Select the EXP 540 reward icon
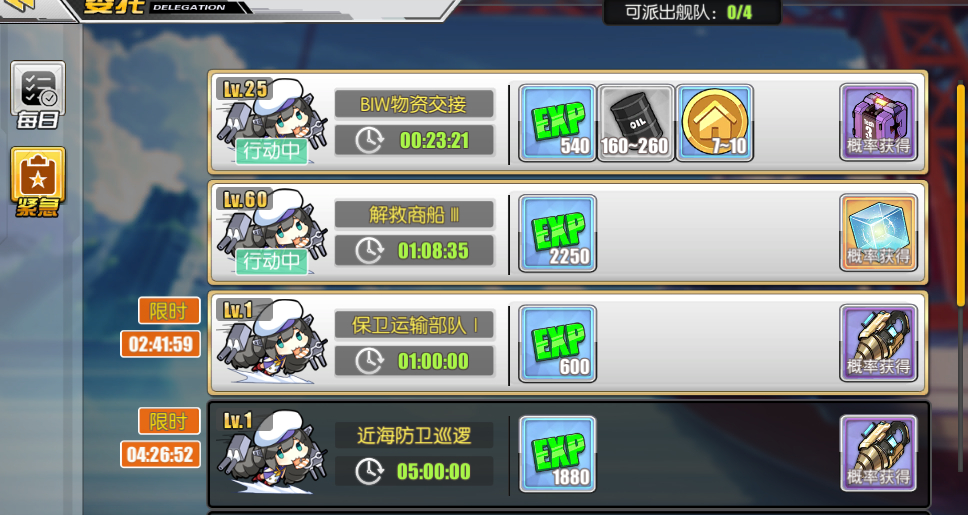 click(557, 123)
